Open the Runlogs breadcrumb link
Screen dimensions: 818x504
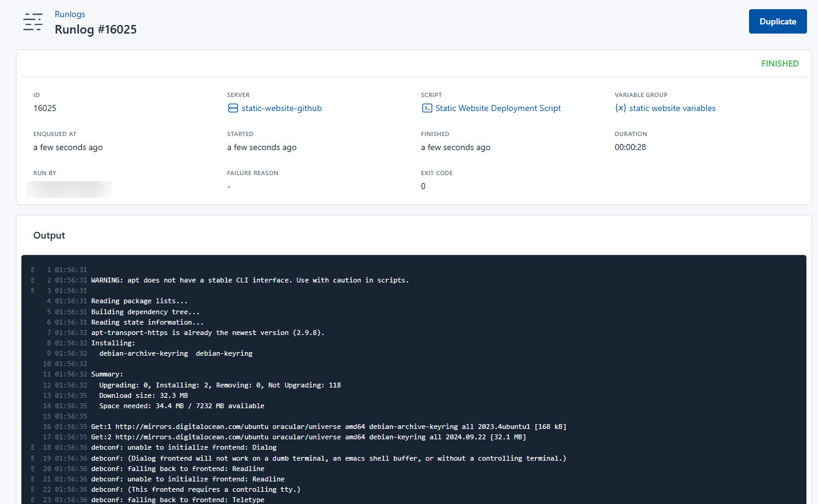(70, 13)
